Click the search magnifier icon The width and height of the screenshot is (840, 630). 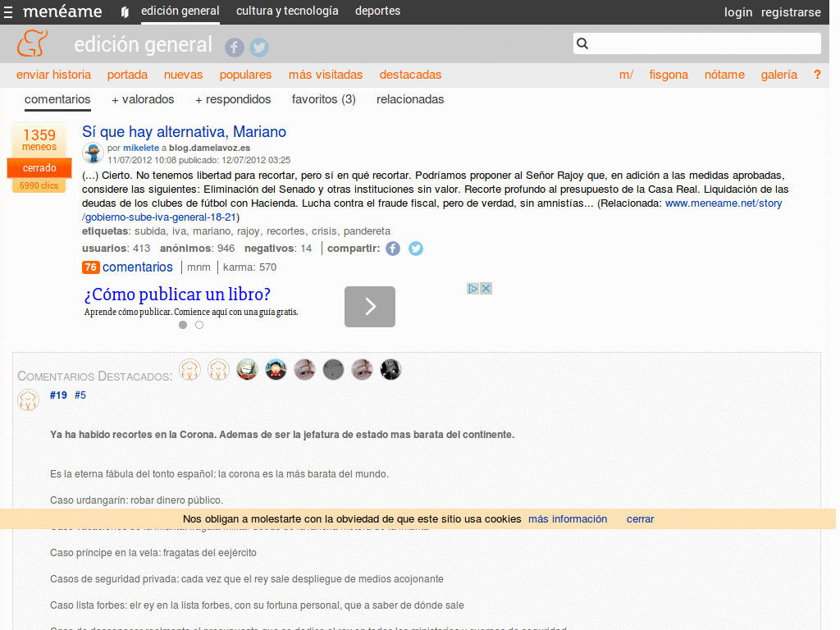pos(582,43)
